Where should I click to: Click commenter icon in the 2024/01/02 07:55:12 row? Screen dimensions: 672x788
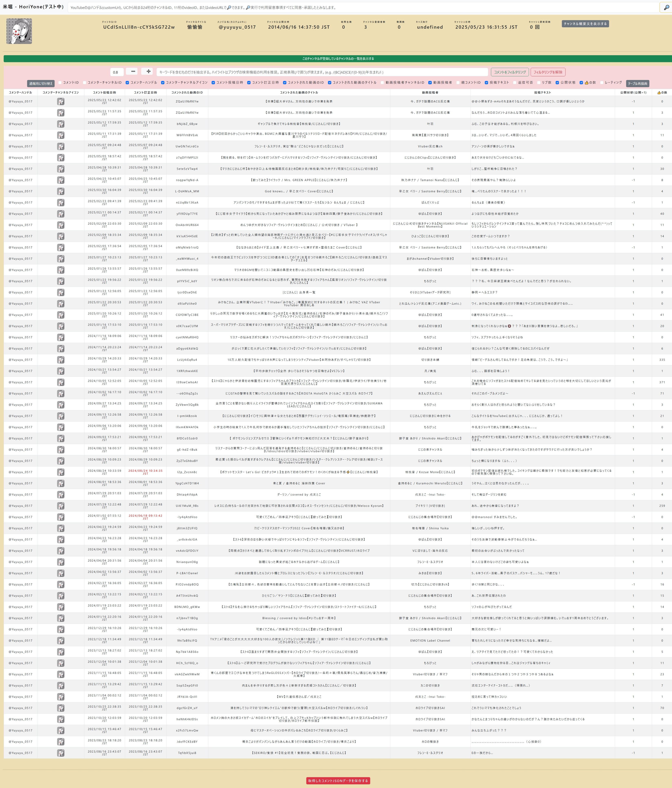pos(61,517)
